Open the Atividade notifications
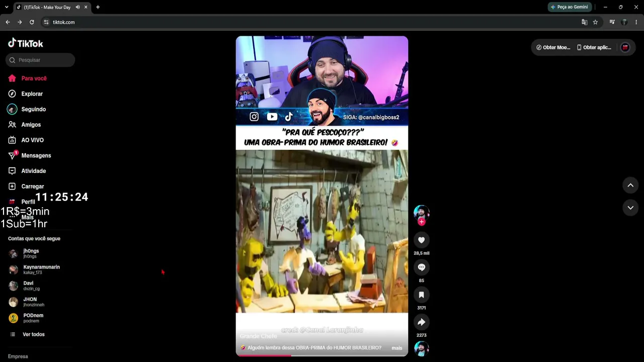The height and width of the screenshot is (362, 644). (33, 171)
